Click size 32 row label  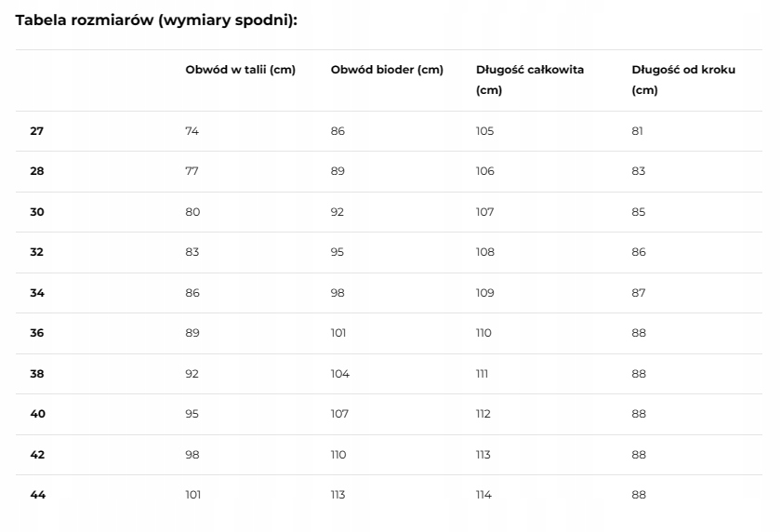tap(37, 252)
